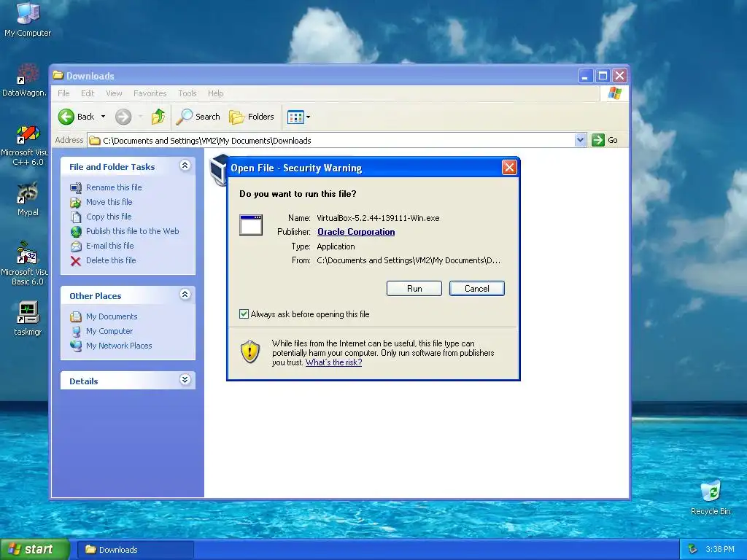The height and width of the screenshot is (560, 747).
Task: Go to My Documents in Other Places
Action: click(112, 316)
